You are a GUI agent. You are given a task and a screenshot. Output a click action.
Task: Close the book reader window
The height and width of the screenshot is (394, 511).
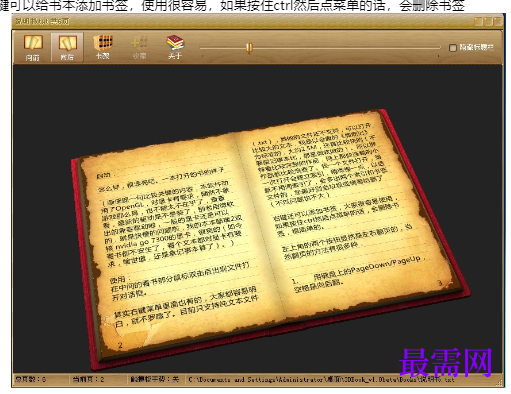point(498,21)
